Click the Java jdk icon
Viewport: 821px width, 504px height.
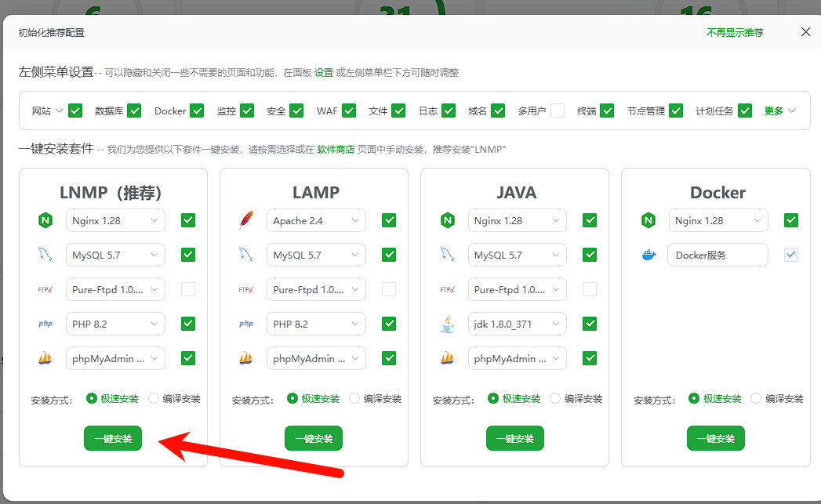click(447, 324)
